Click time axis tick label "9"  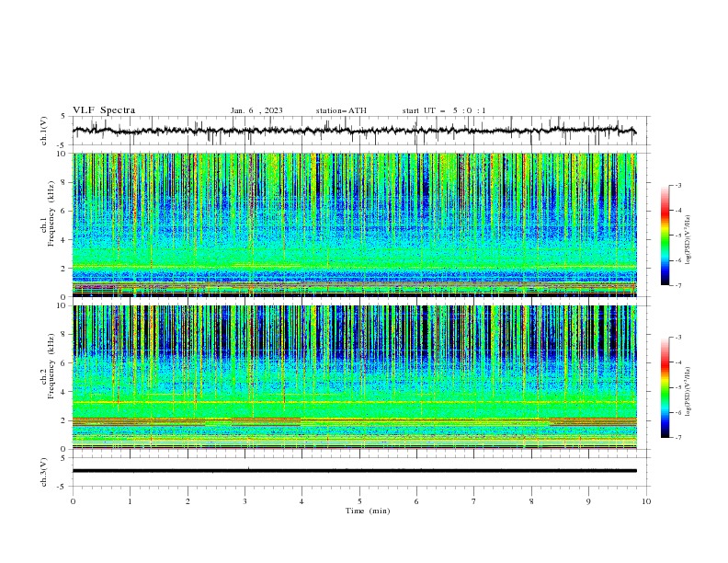point(588,501)
